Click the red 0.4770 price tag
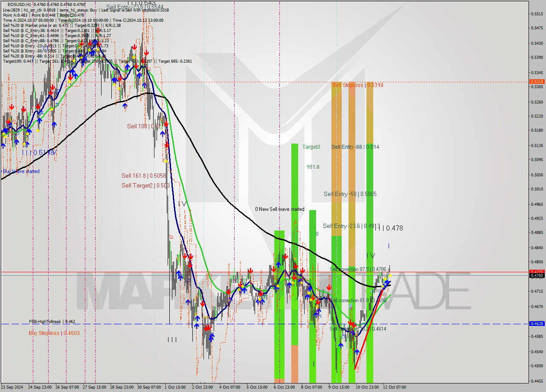Screen dimensions: 546x392 (x=537, y=271)
